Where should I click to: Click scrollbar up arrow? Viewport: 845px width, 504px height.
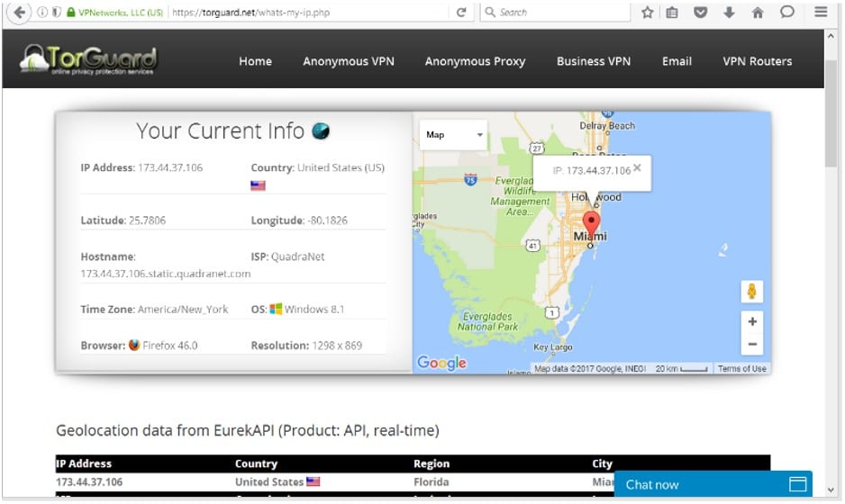(831, 37)
